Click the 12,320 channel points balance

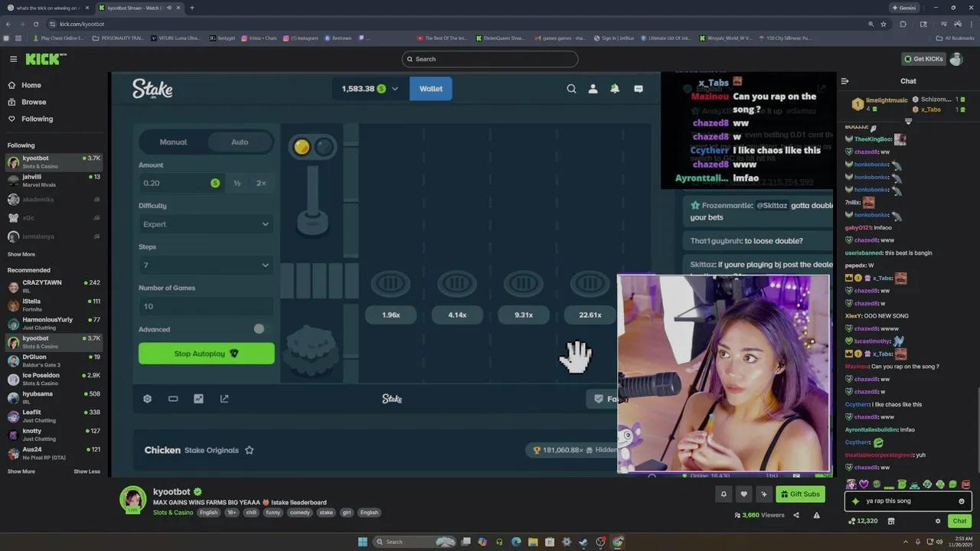[863, 521]
